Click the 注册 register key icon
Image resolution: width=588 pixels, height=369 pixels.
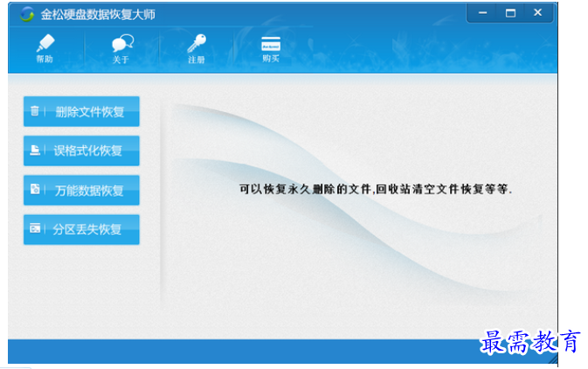(197, 48)
